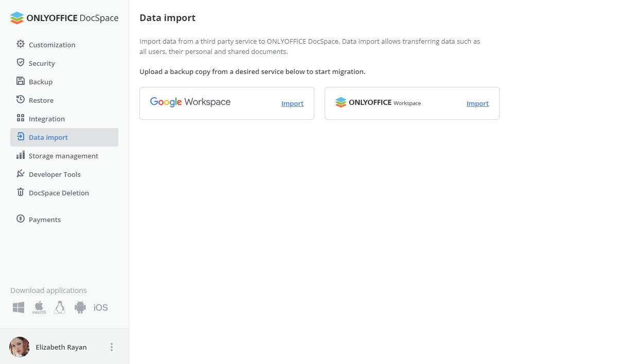The image size is (638, 364).
Task: Download the Linux desktop application
Action: (x=60, y=307)
